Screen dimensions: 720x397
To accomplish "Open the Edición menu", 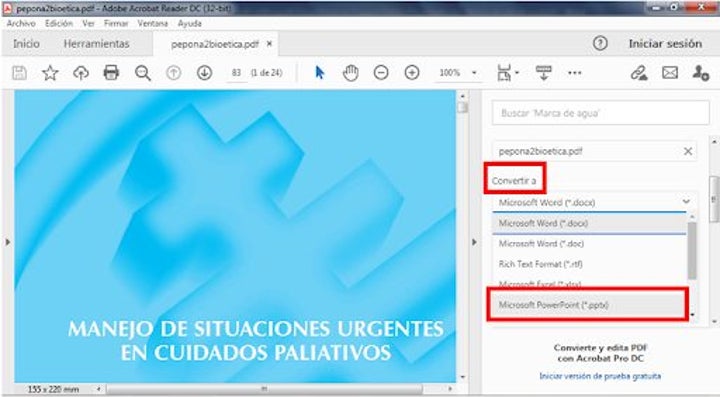I will pos(59,23).
